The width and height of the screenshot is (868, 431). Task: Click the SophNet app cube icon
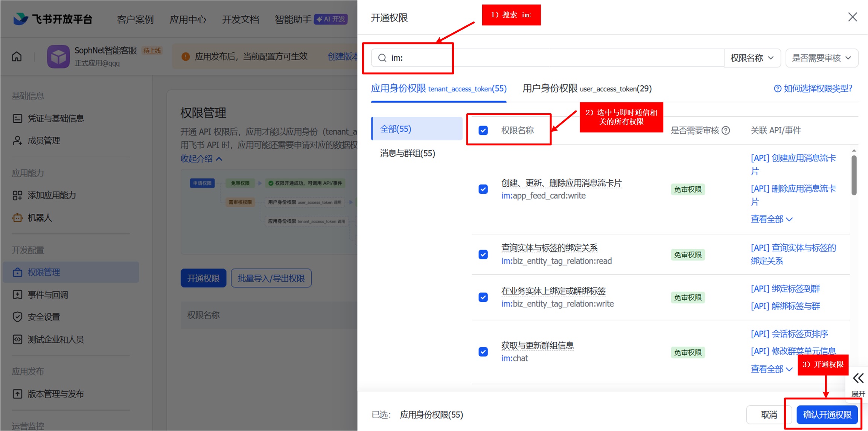pos(58,56)
